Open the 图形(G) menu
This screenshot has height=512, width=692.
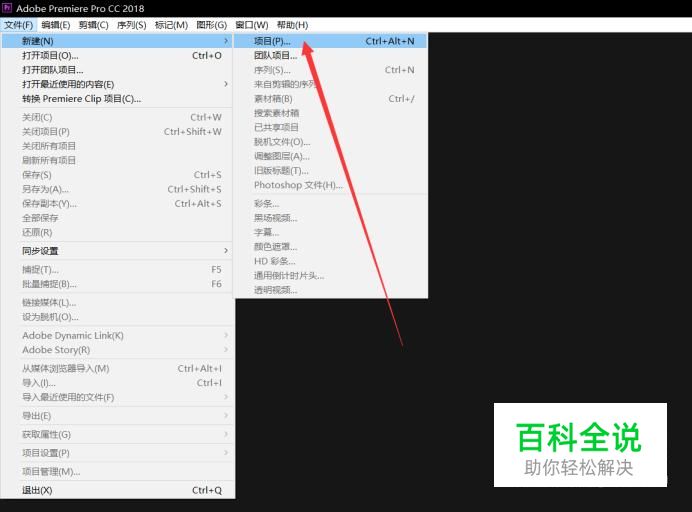tap(211, 25)
